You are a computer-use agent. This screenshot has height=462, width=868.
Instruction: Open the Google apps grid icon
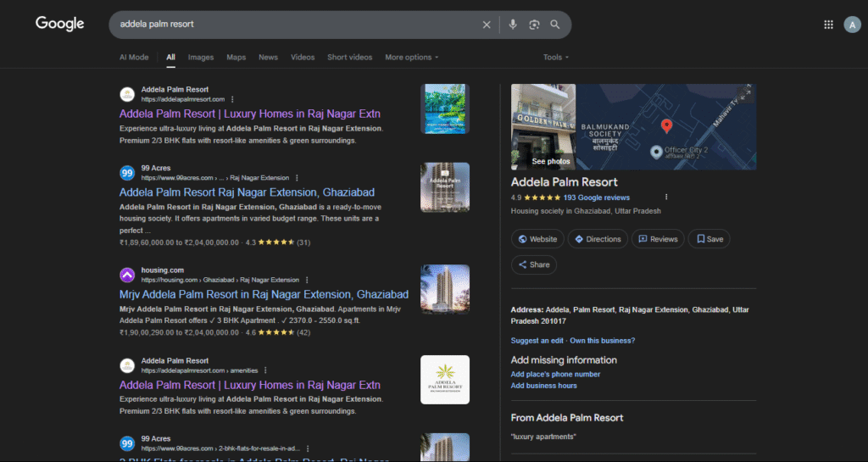[x=828, y=25]
